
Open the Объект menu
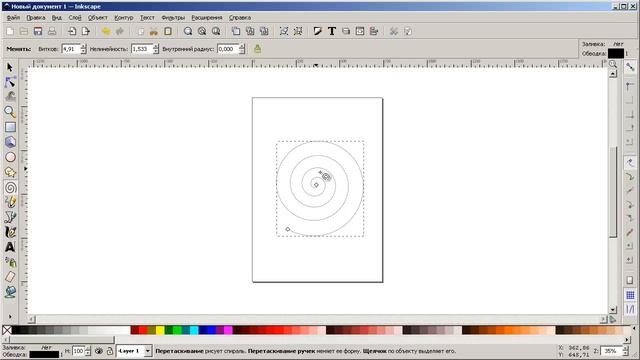pos(98,18)
